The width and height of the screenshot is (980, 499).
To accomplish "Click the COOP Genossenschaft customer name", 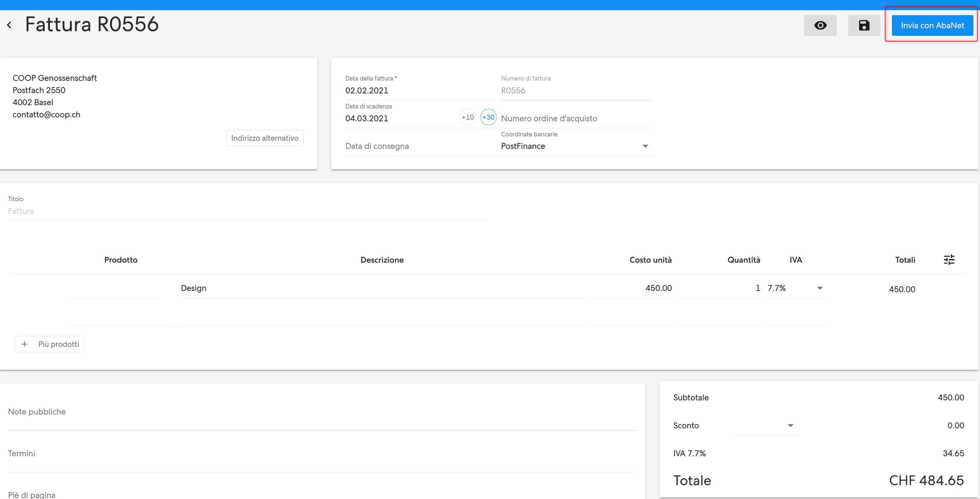I will [55, 78].
